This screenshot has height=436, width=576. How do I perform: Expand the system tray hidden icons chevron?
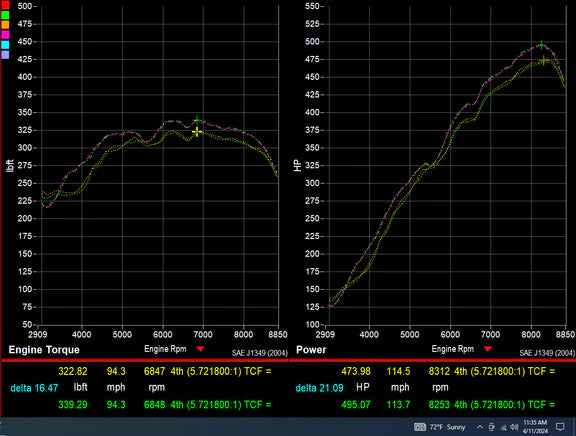(x=480, y=427)
